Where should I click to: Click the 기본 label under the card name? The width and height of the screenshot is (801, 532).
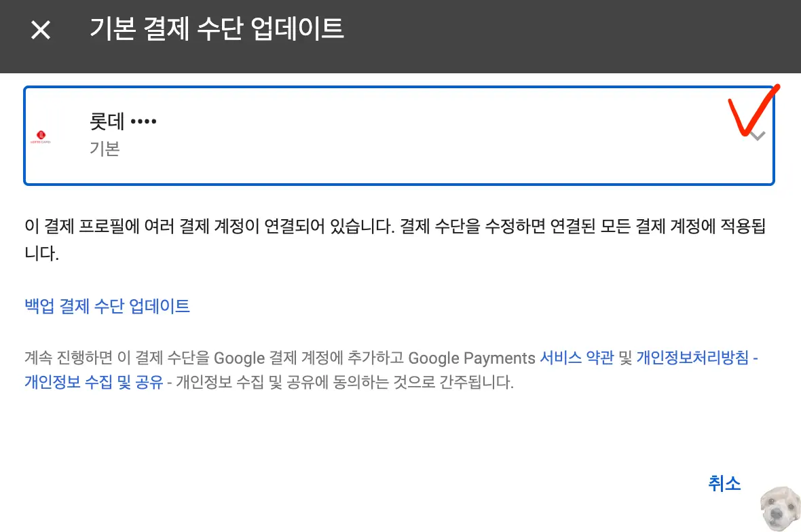tap(105, 149)
